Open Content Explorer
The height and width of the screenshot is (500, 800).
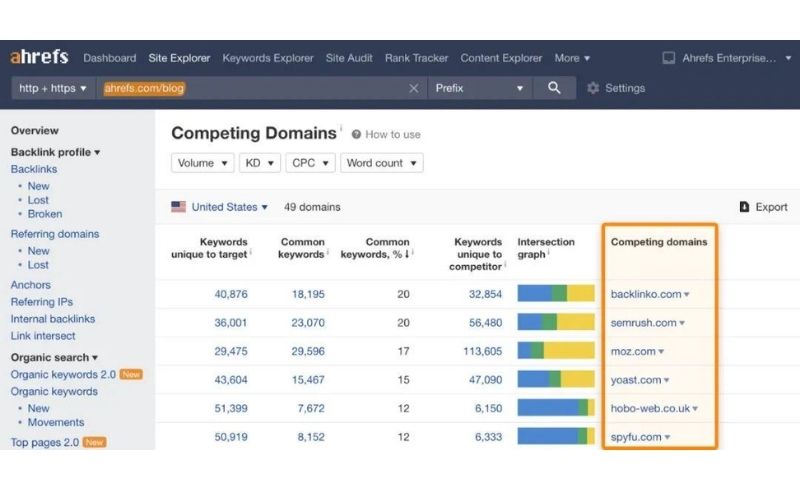point(501,58)
